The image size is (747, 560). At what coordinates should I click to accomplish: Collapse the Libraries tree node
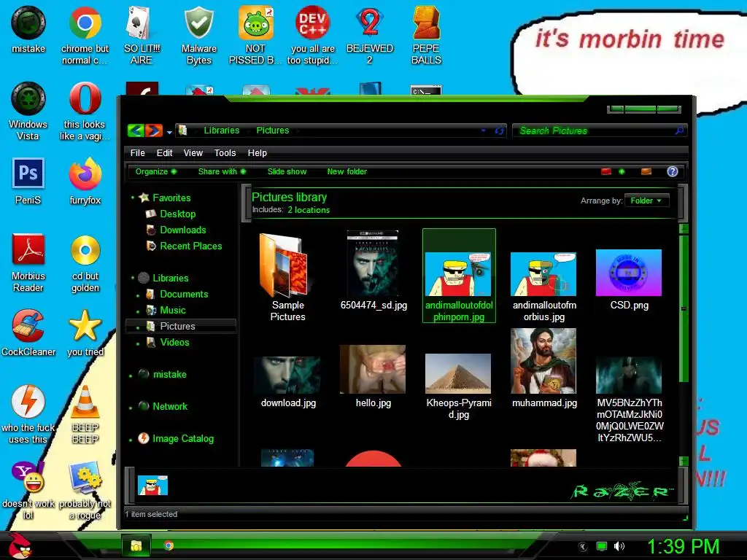pos(133,278)
